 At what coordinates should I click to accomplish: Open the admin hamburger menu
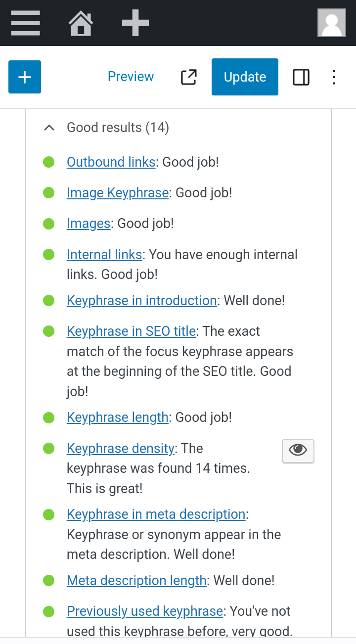25,23
